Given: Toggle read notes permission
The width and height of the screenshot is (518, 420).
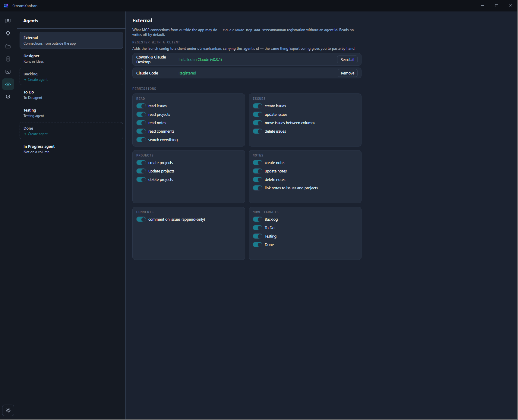Looking at the screenshot, I should click(141, 123).
